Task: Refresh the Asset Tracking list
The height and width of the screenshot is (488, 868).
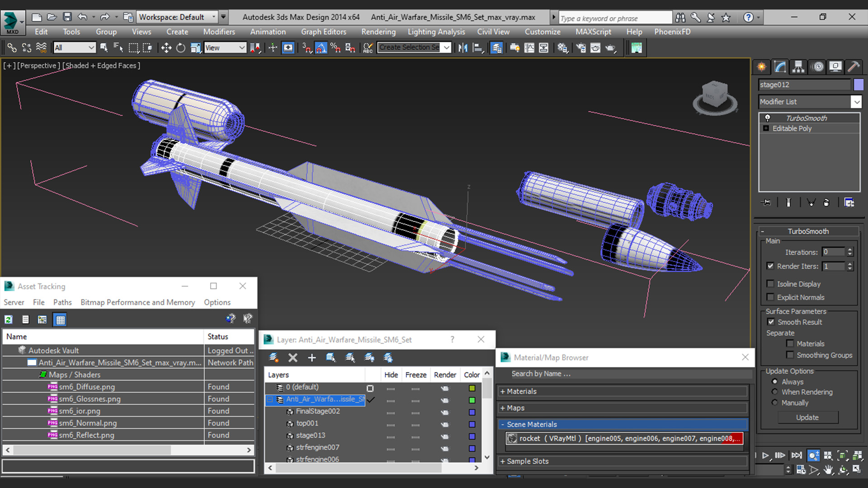Action: pyautogui.click(x=9, y=319)
